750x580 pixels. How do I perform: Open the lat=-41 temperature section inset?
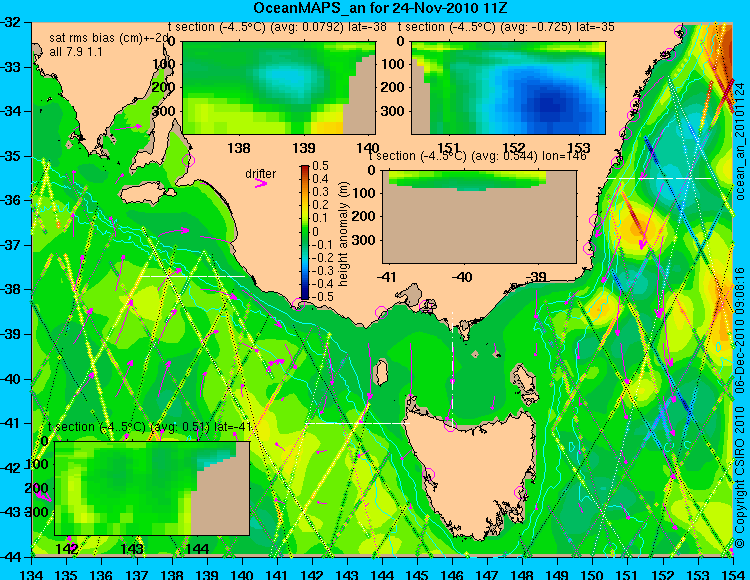click(x=152, y=488)
